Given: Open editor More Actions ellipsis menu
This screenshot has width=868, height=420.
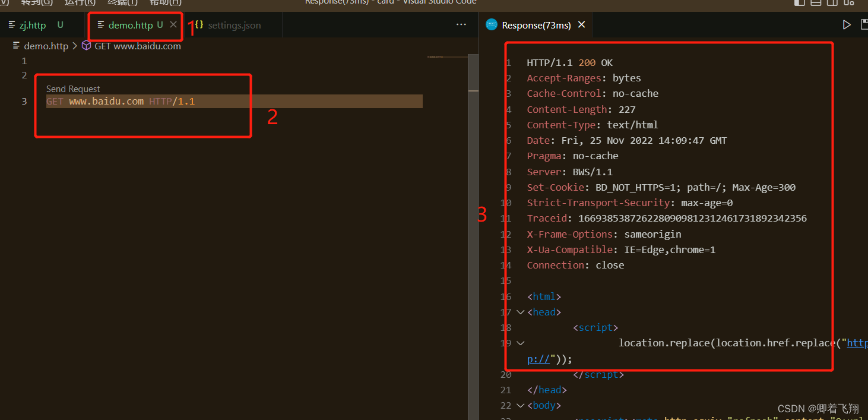Looking at the screenshot, I should tap(461, 25).
